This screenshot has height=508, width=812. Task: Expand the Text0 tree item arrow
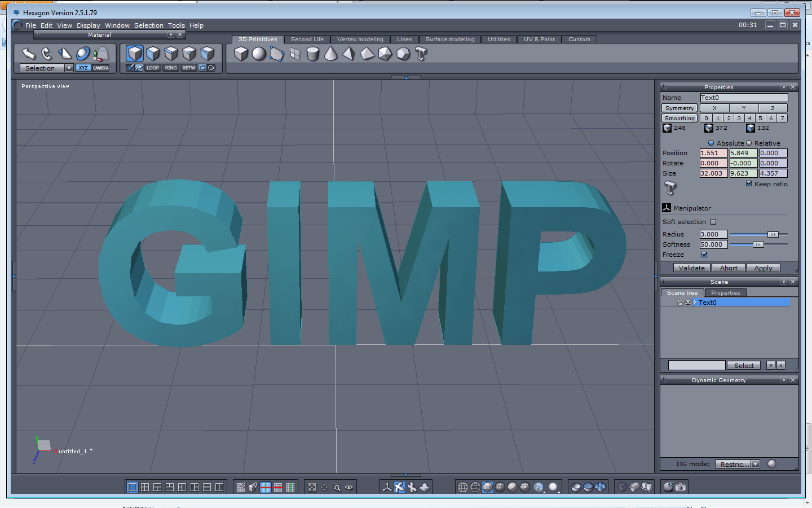coord(696,303)
